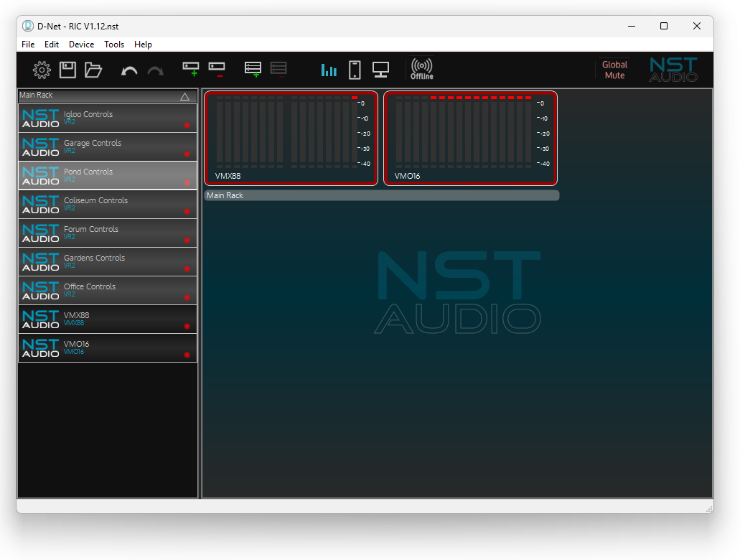Switch to the desktop monitor view icon
This screenshot has width=740, height=560.
point(380,70)
